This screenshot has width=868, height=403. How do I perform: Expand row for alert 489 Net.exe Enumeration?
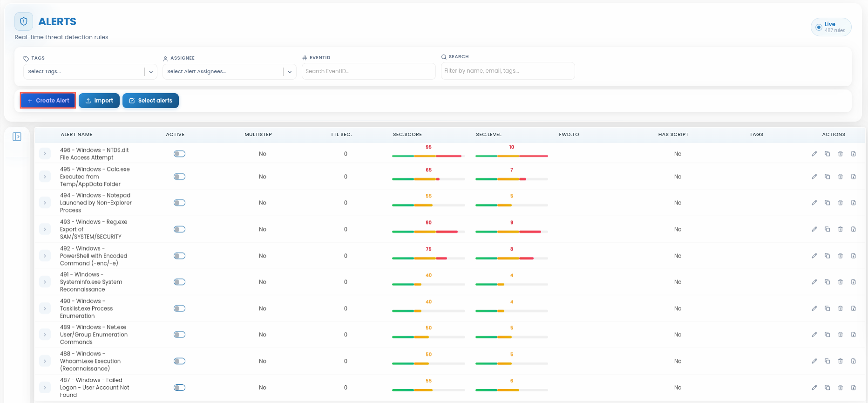click(45, 335)
